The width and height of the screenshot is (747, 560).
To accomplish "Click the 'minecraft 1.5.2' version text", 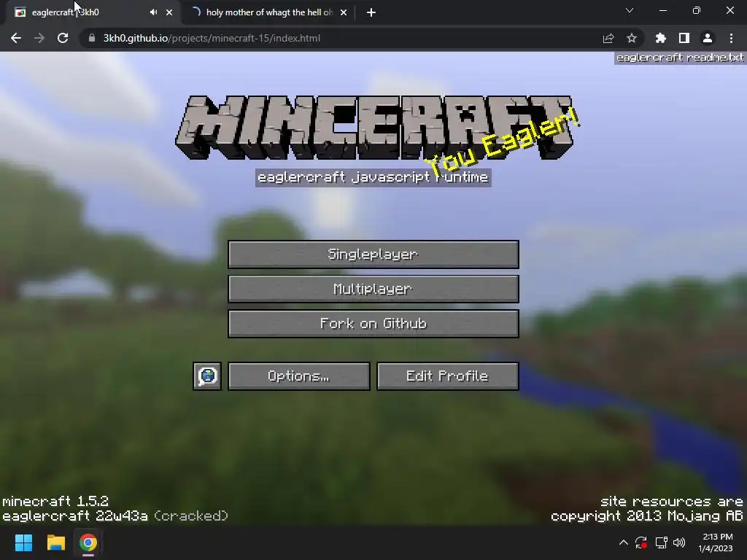I will tap(55, 502).
